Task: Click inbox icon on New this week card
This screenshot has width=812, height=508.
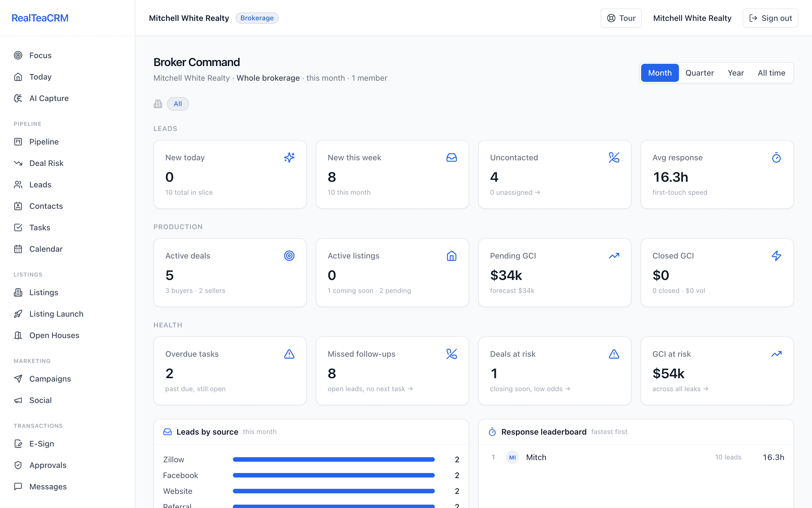Action: coord(452,157)
